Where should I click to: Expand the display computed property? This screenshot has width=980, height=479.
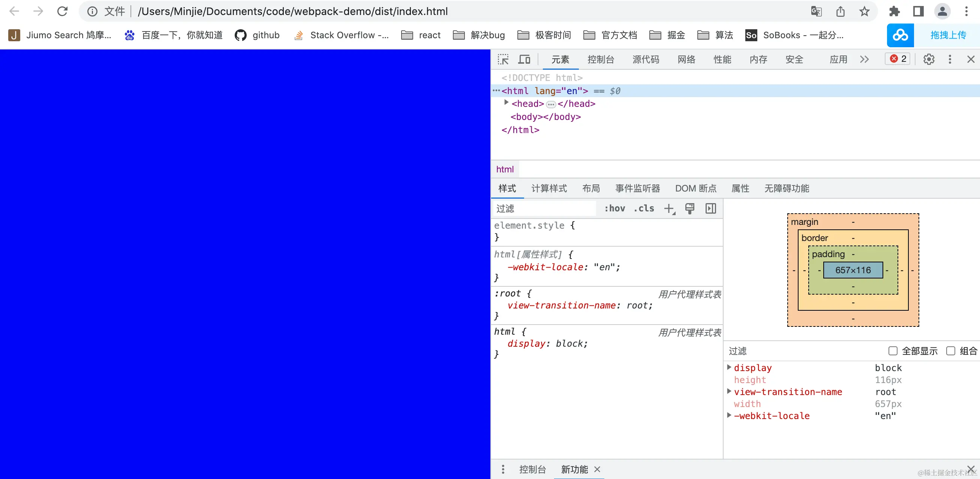(x=729, y=368)
